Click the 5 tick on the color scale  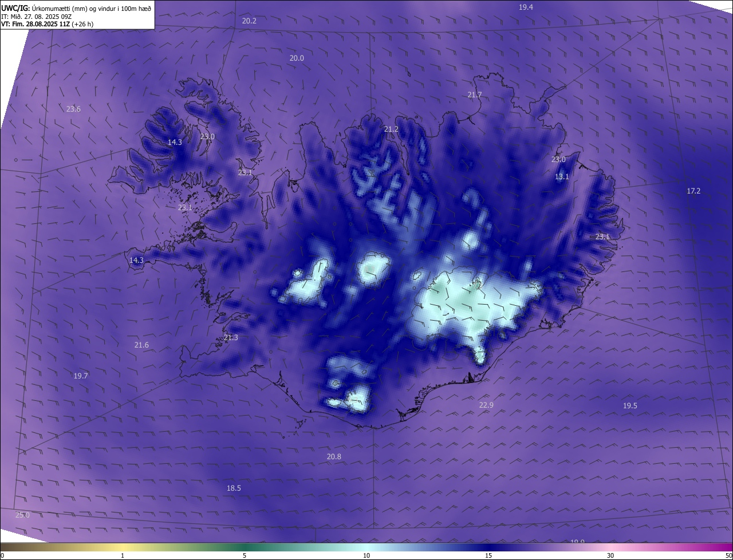(x=245, y=555)
